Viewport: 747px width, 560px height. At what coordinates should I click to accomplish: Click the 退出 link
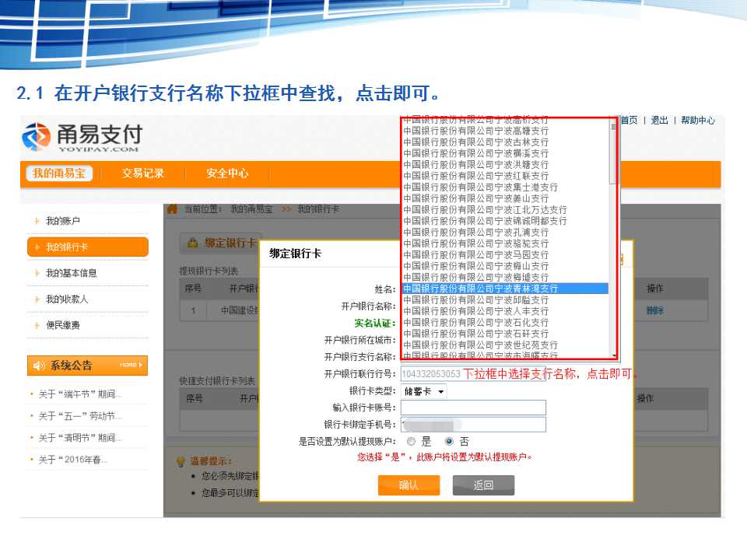[659, 121]
